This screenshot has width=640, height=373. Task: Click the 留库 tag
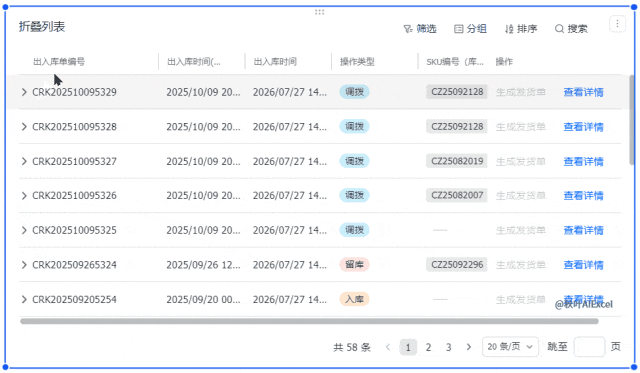pyautogui.click(x=354, y=265)
